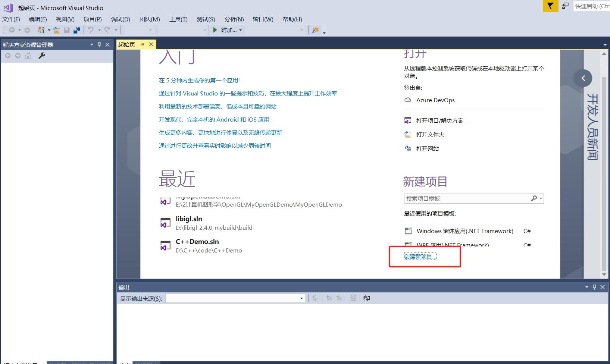Clear all output using the Clear All icon
Screen dimensions: 610x364
pyautogui.click(x=353, y=298)
